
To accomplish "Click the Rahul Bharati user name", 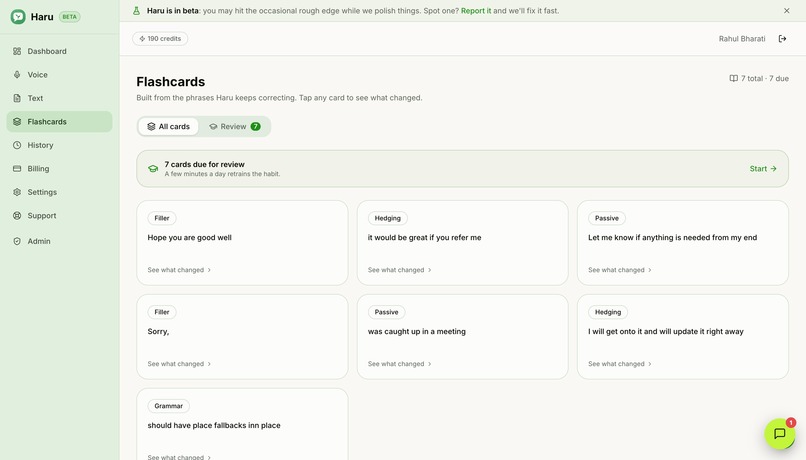I will coord(742,39).
